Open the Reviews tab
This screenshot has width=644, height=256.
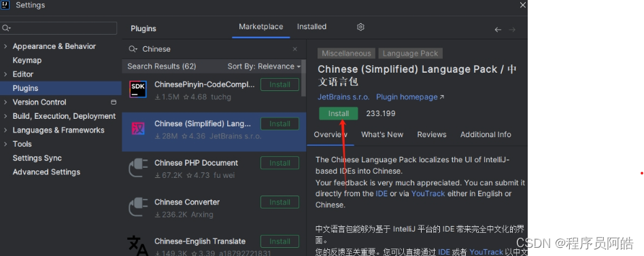[x=432, y=134]
